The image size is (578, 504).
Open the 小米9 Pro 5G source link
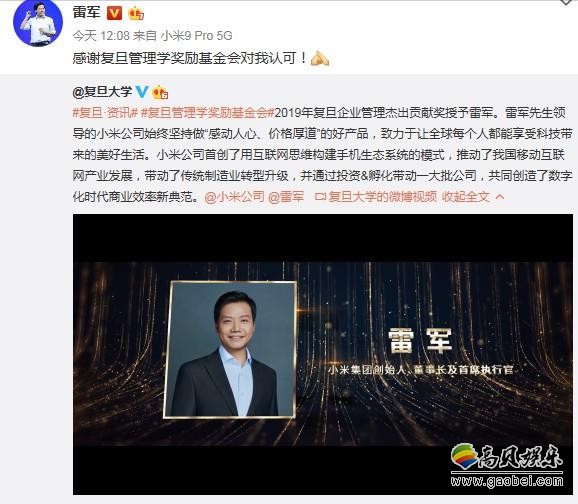tap(196, 36)
